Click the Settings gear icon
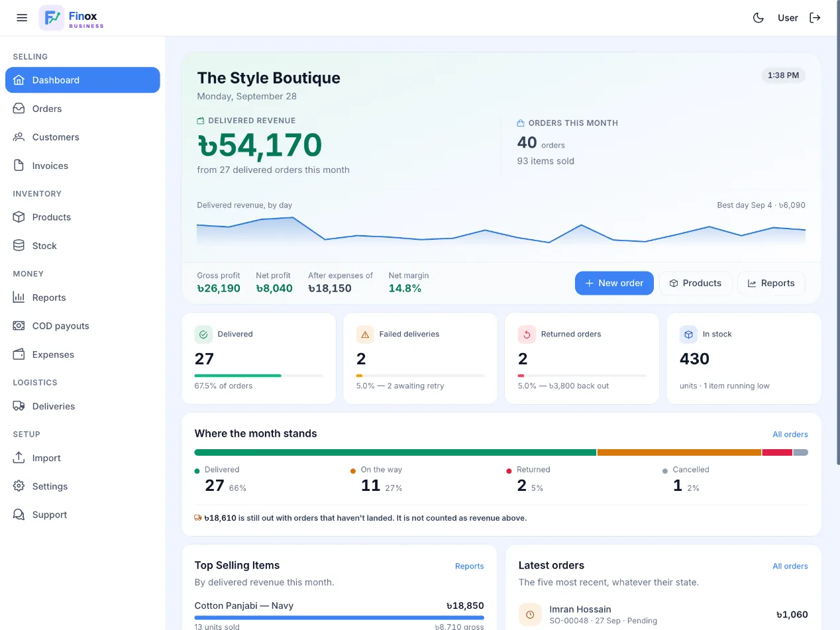Screen dimensions: 840x630 tap(19, 486)
